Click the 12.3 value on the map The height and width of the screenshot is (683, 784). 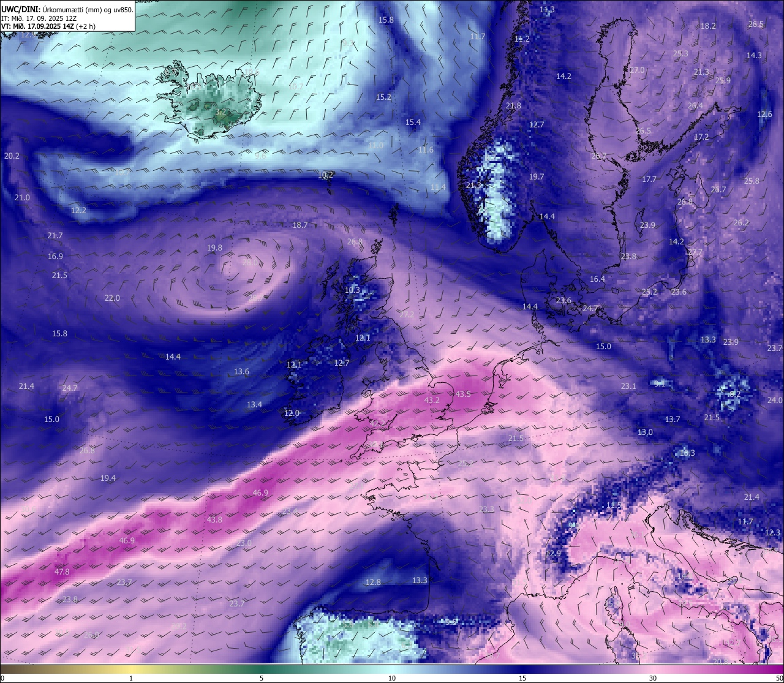coord(773,532)
